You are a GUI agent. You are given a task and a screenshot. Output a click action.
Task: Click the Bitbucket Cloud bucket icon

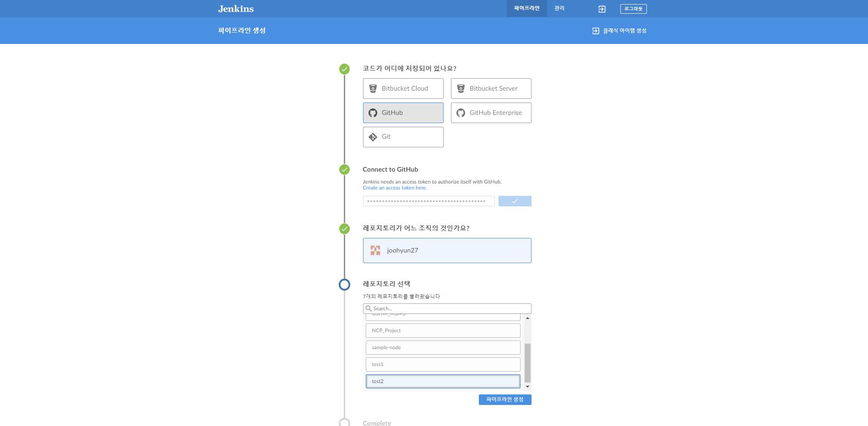point(373,88)
